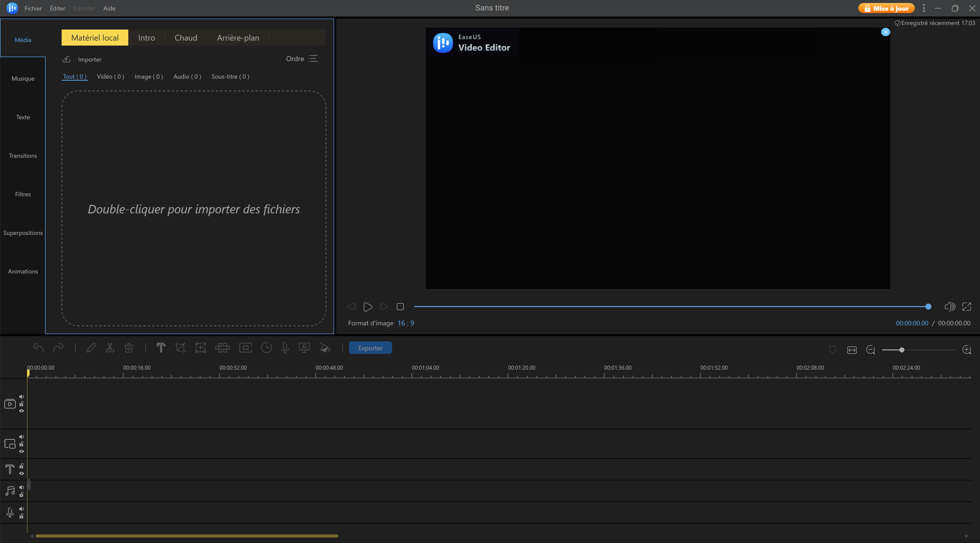980x543 pixels.
Task: Click the video track icon
Action: (x=10, y=404)
